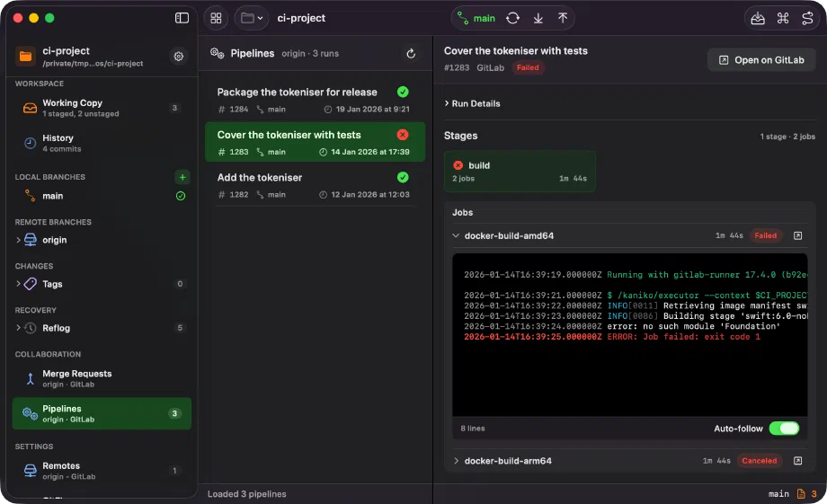Screen dimensions: 827x504
Task: Click the branch switch icon at top right
Action: 807,19
